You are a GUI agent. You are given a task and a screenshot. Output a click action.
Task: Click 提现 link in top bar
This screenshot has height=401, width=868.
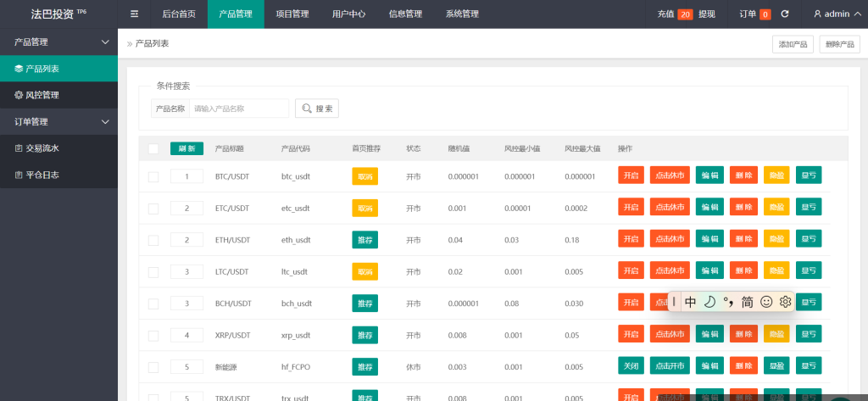click(x=707, y=14)
